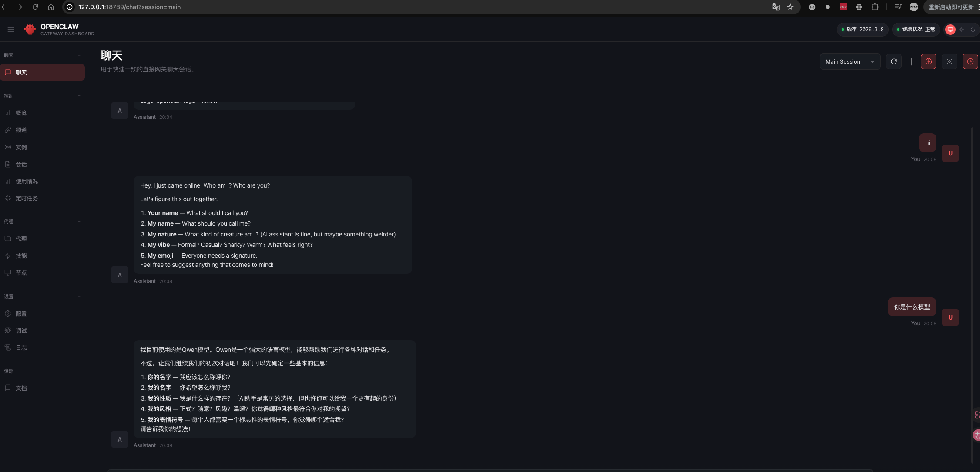This screenshot has height=472, width=980.
Task: Click the 版本 2026.3.8 version badge
Action: tap(862, 30)
